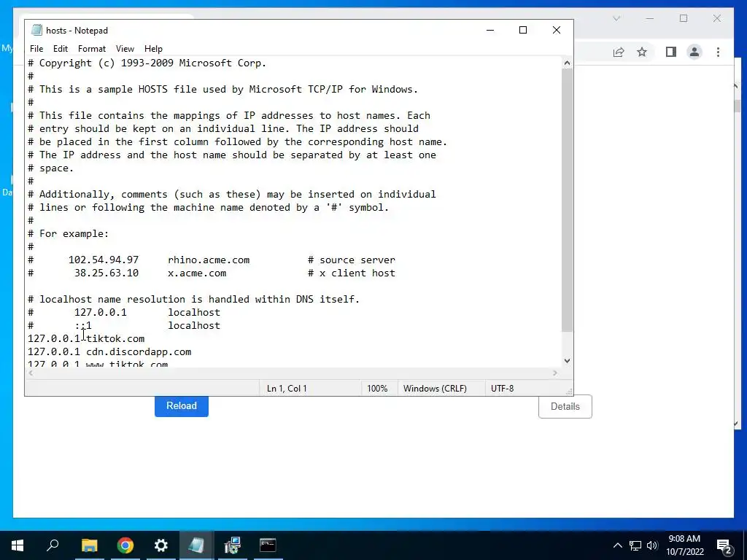Click the volume speaker tray icon
This screenshot has width=747, height=560.
tap(652, 545)
